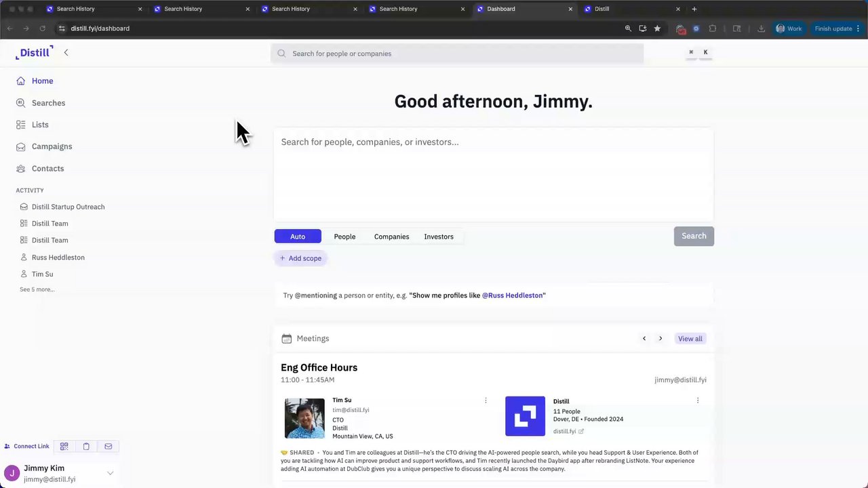Image resolution: width=868 pixels, height=488 pixels.
Task: Email the Connect Link via envelope icon
Action: point(108,446)
